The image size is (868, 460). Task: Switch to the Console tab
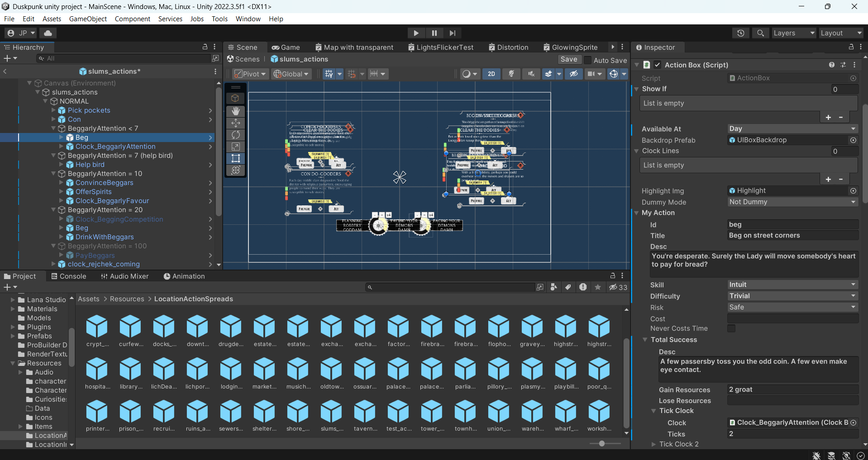coord(69,276)
